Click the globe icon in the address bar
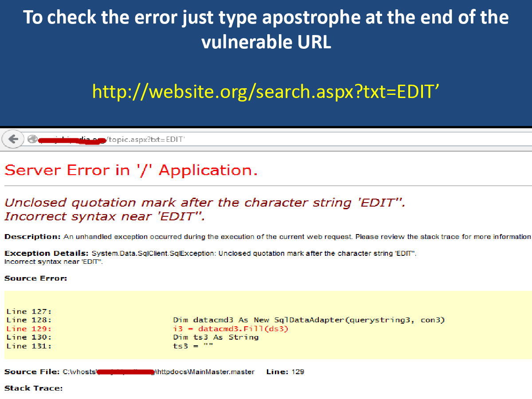 32,139
